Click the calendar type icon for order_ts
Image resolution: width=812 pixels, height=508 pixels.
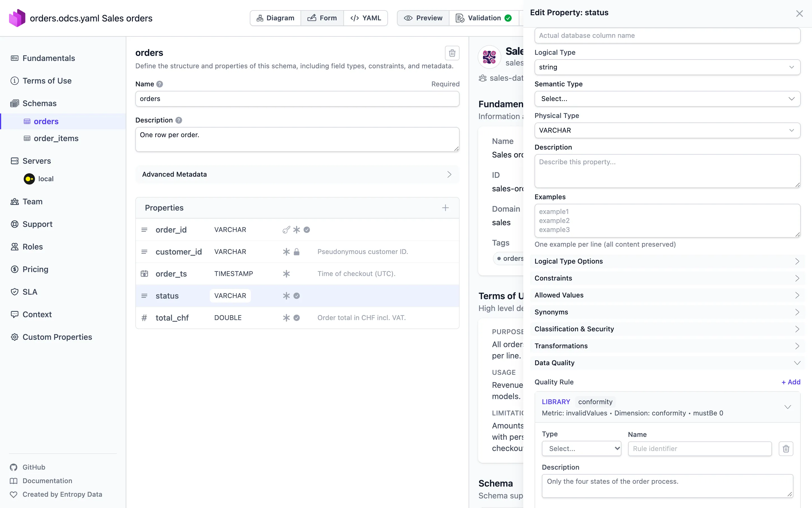(144, 273)
